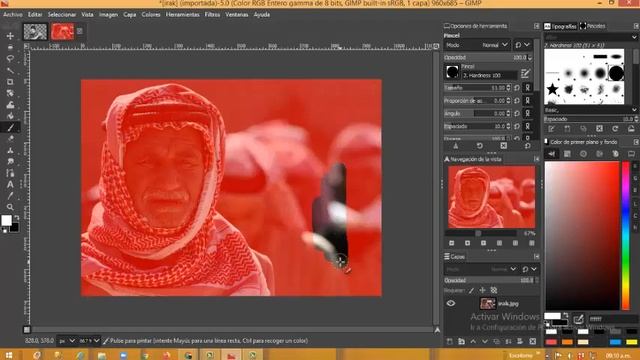
Task: Open the Seleccionar menu
Action: pyautogui.click(x=62, y=14)
